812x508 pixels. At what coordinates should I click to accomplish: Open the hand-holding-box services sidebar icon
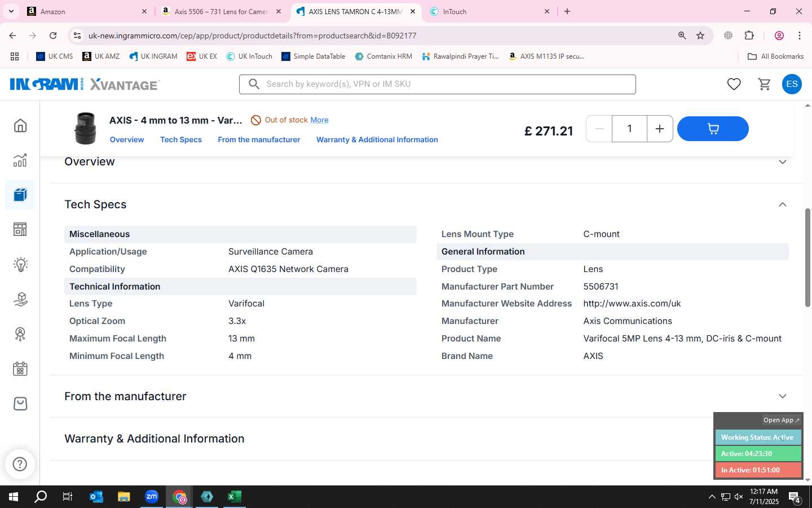(x=20, y=299)
